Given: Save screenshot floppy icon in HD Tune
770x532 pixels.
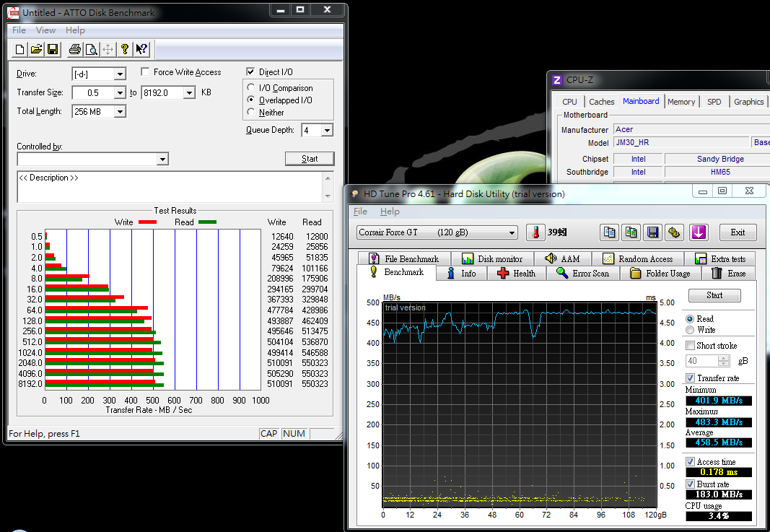Looking at the screenshot, I should [x=652, y=232].
